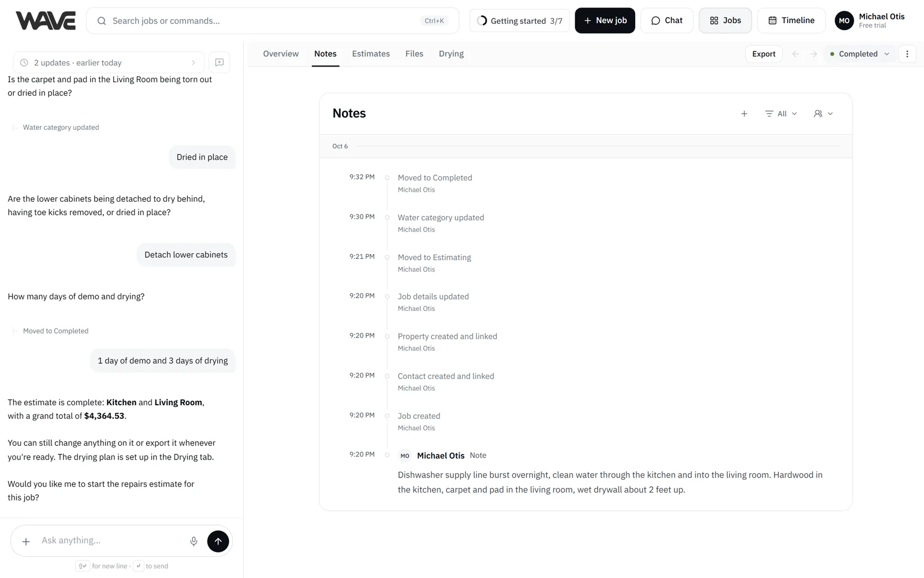924x578 pixels.
Task: Select the Notes tab
Action: tap(325, 54)
